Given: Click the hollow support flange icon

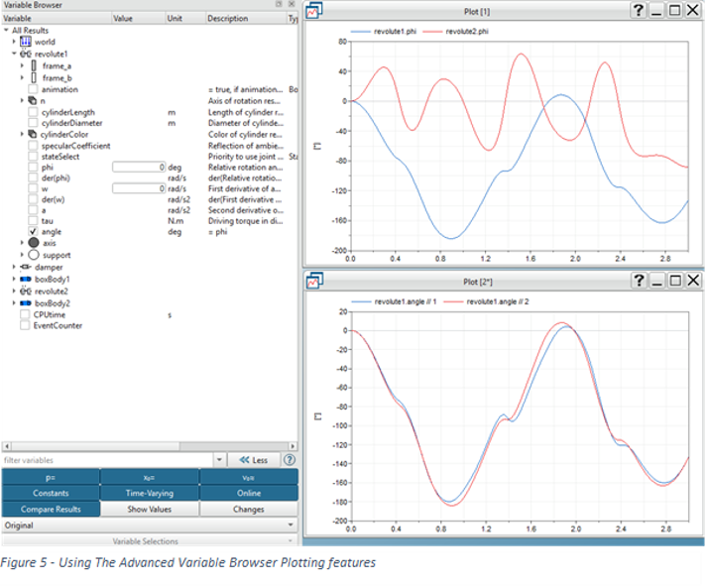Looking at the screenshot, I should (34, 255).
